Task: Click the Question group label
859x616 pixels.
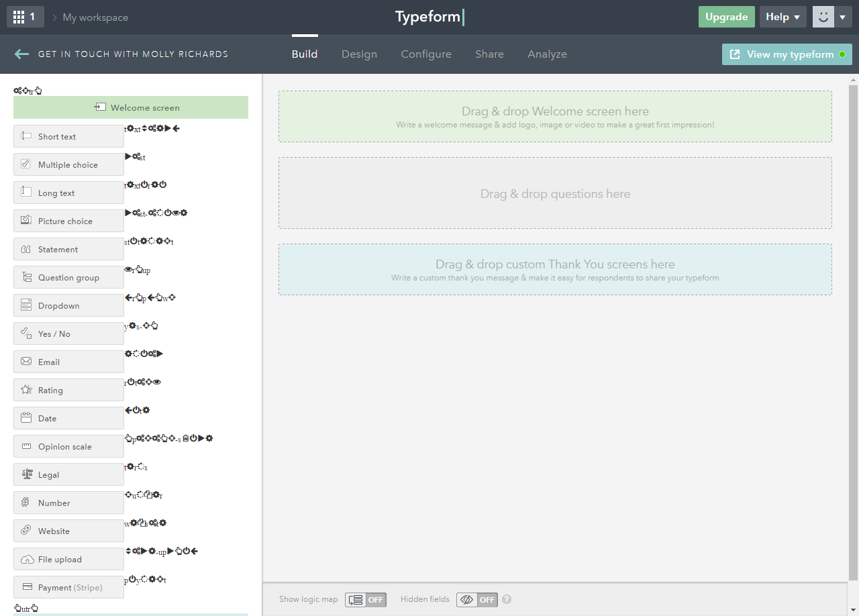Action: (68, 277)
